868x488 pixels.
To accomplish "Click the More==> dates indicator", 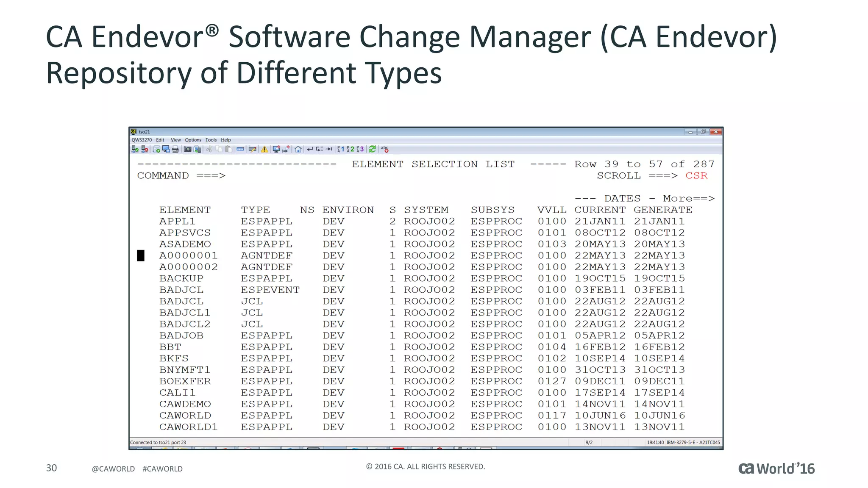I will 689,199.
